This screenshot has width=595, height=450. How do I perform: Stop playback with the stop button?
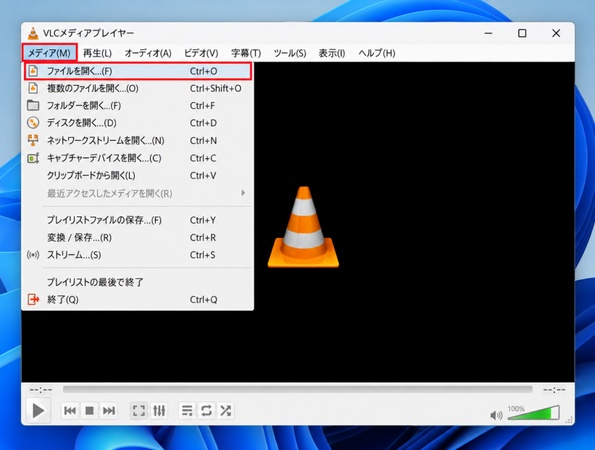point(90,411)
